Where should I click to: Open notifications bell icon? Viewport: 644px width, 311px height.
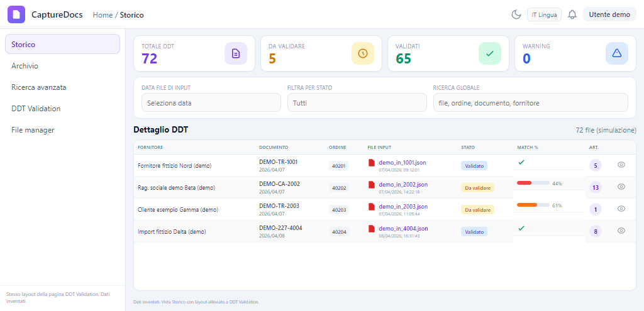(572, 14)
